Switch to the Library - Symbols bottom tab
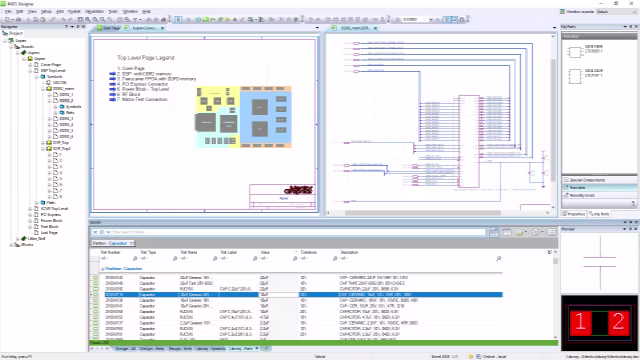640x360 pixels. click(x=210, y=349)
